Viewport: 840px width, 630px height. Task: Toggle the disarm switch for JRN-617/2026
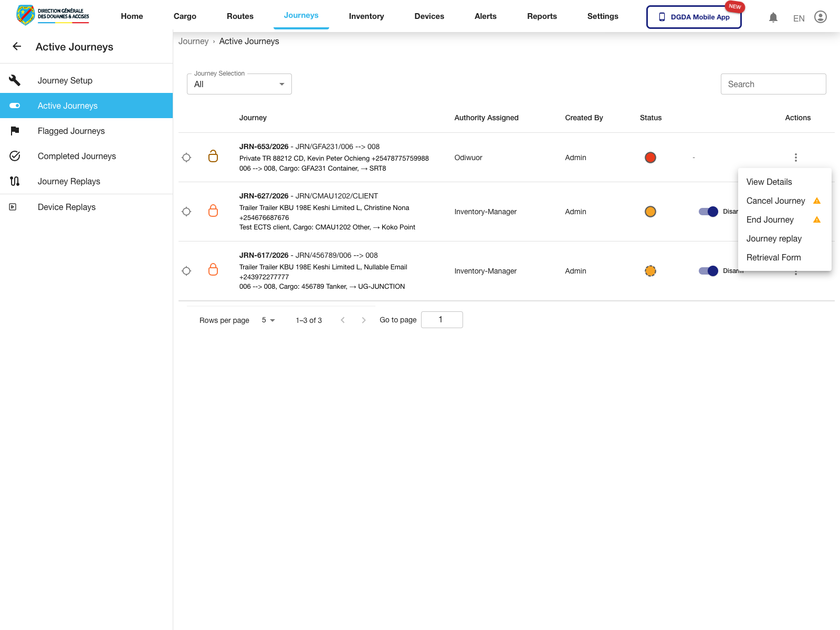tap(708, 271)
